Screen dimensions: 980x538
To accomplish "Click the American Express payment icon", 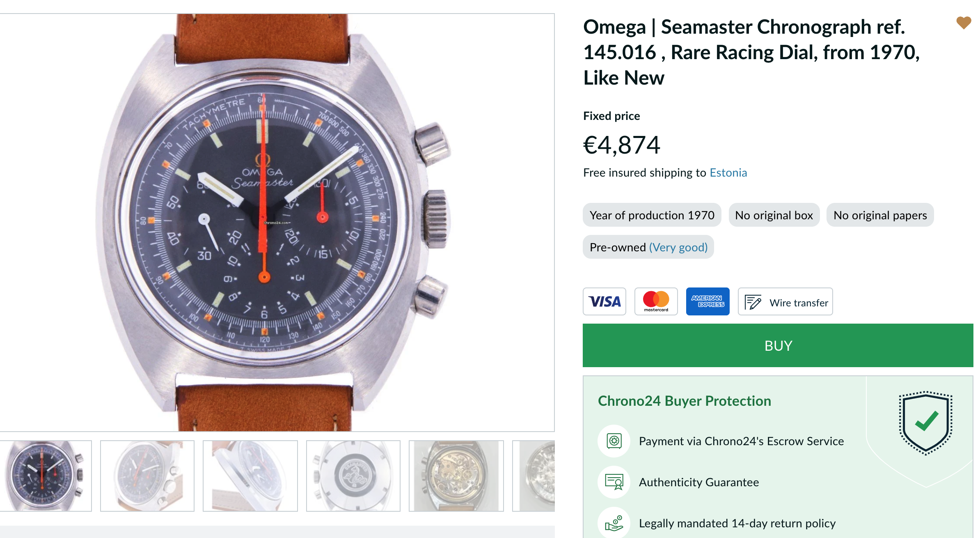I will click(708, 301).
